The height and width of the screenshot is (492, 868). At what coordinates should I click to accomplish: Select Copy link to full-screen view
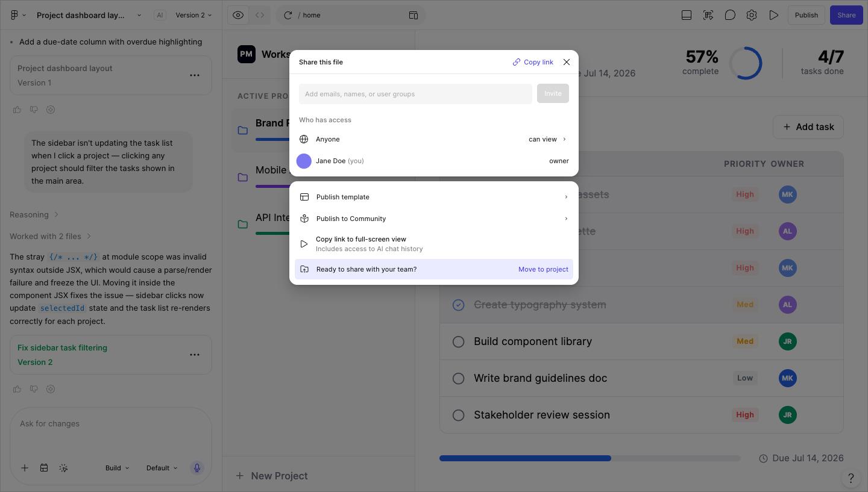[x=434, y=244]
